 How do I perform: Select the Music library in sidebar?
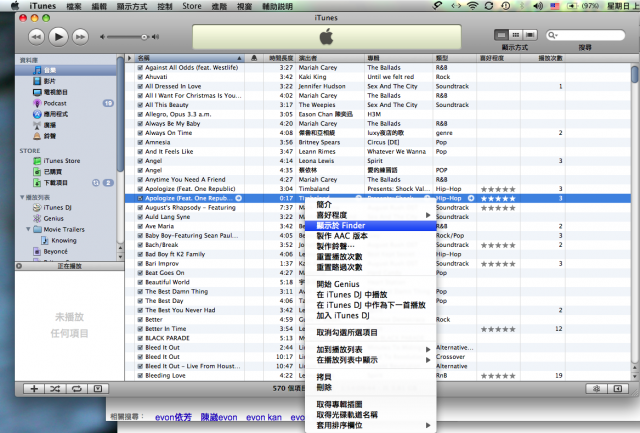coord(66,70)
